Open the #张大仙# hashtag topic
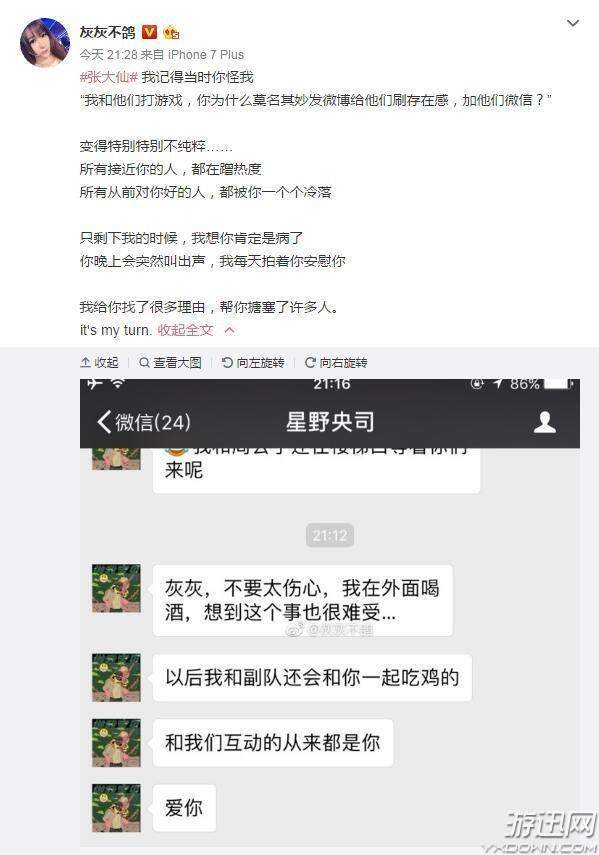 tap(108, 77)
